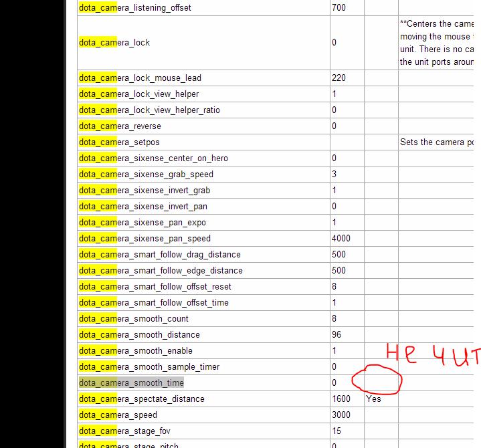Image resolution: width=481 pixels, height=448 pixels.
Task: Select the value 96 for smooth distance
Action: 336,334
